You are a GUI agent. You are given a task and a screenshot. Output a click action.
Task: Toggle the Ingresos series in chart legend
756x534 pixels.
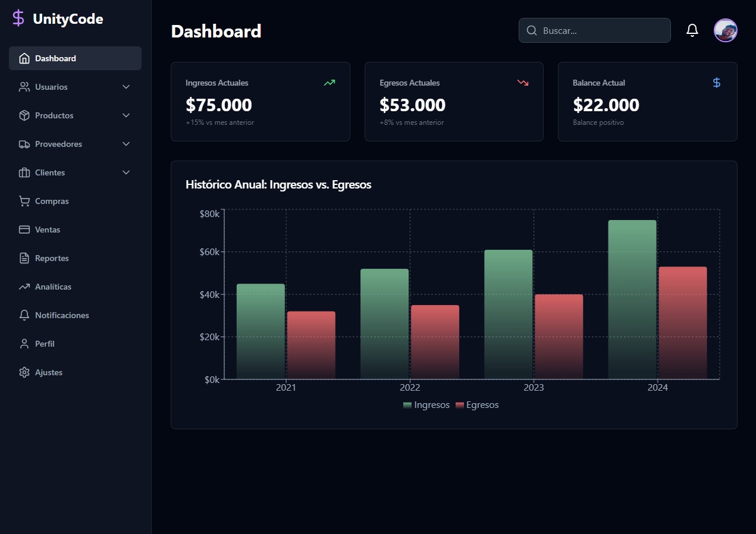click(426, 405)
